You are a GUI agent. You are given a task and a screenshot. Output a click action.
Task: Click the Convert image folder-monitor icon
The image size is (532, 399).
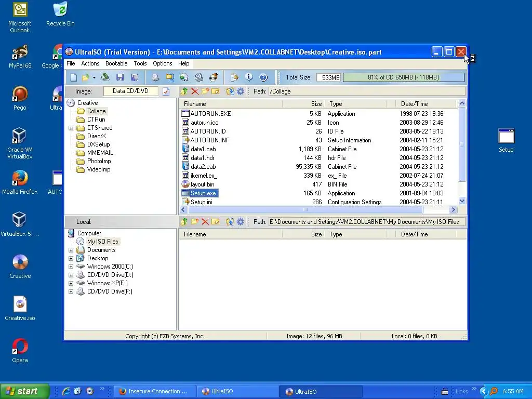(170, 77)
